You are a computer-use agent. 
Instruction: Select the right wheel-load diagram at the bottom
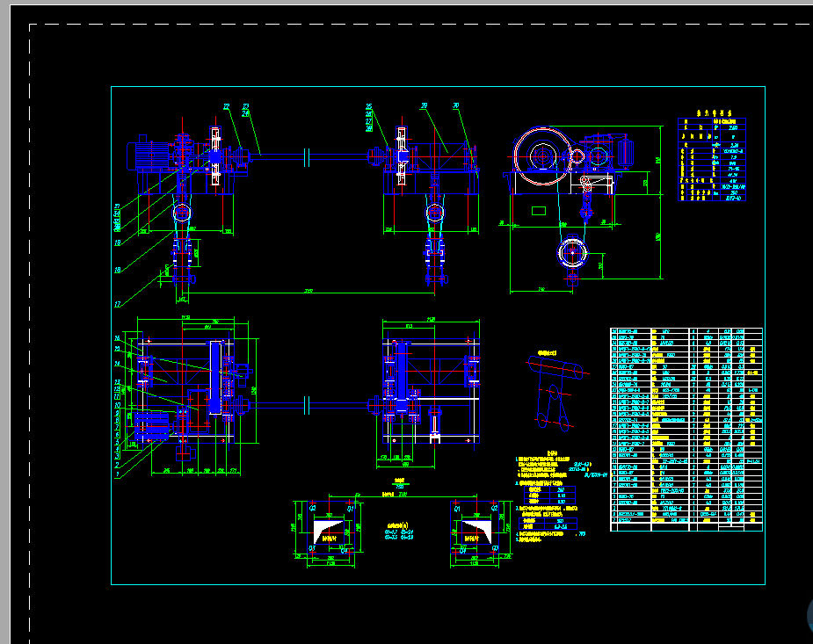[x=476, y=529]
